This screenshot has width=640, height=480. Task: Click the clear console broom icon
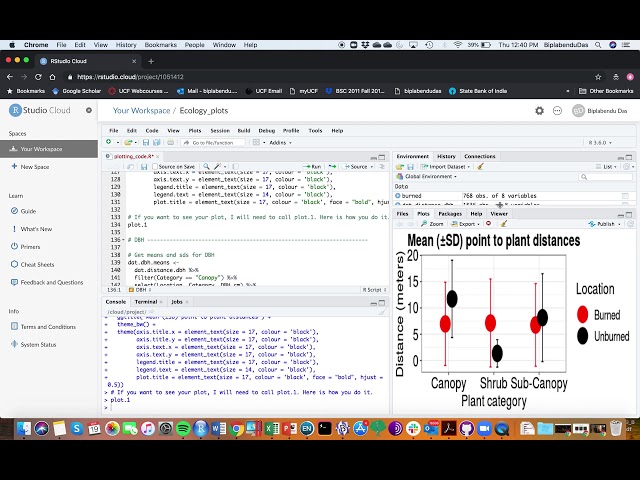[x=382, y=312]
